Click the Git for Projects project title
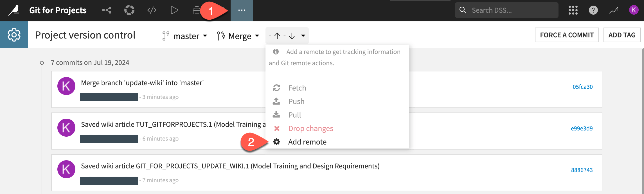The height and width of the screenshot is (194, 644). pyautogui.click(x=58, y=10)
